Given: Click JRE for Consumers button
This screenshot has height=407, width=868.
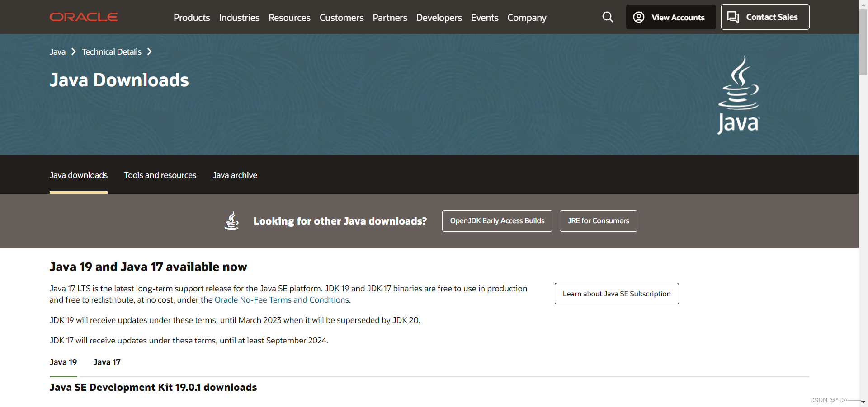Looking at the screenshot, I should (599, 221).
